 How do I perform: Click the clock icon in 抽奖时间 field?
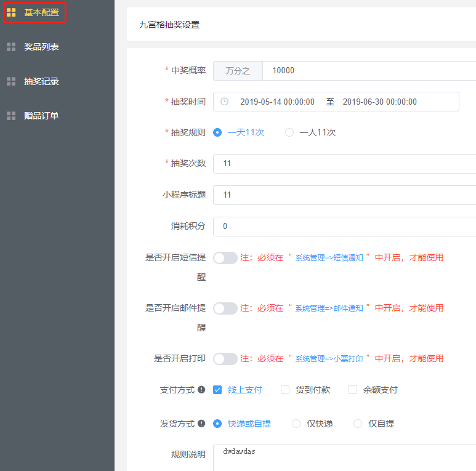[x=224, y=102]
